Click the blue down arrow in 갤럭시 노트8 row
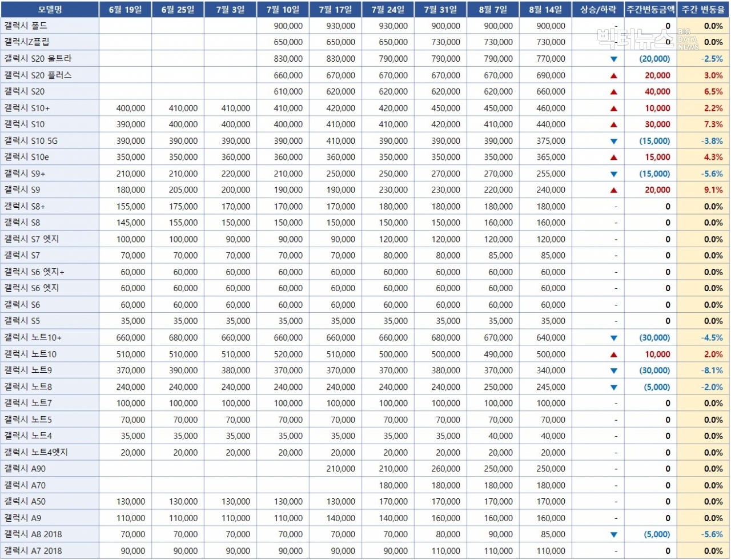731x560 pixels. [x=613, y=387]
